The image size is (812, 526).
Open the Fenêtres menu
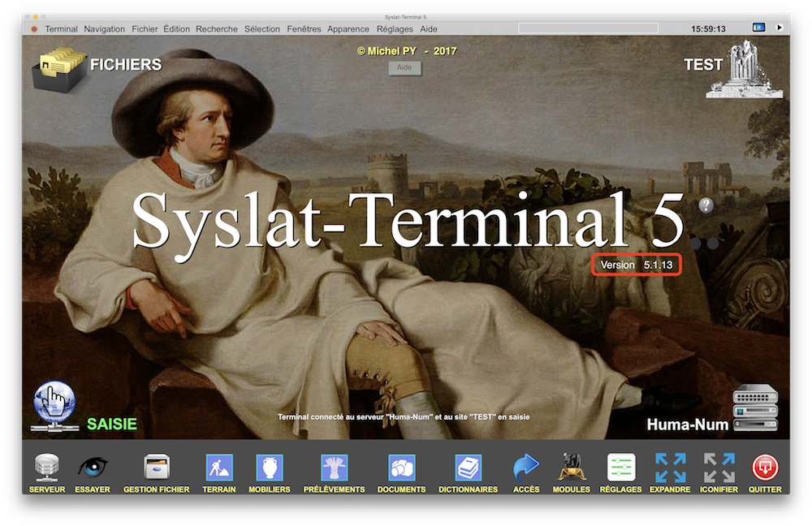(x=304, y=29)
